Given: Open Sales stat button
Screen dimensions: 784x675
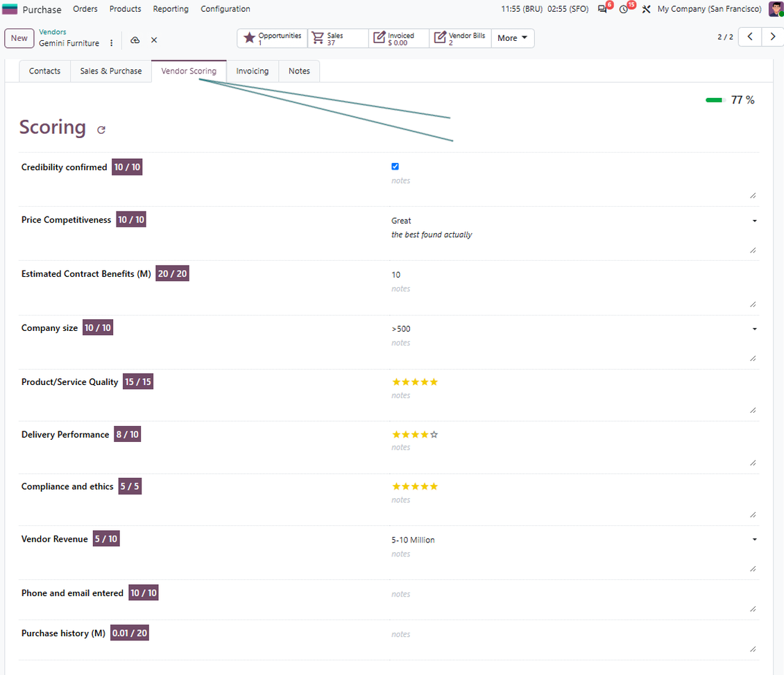Looking at the screenshot, I should [x=338, y=38].
